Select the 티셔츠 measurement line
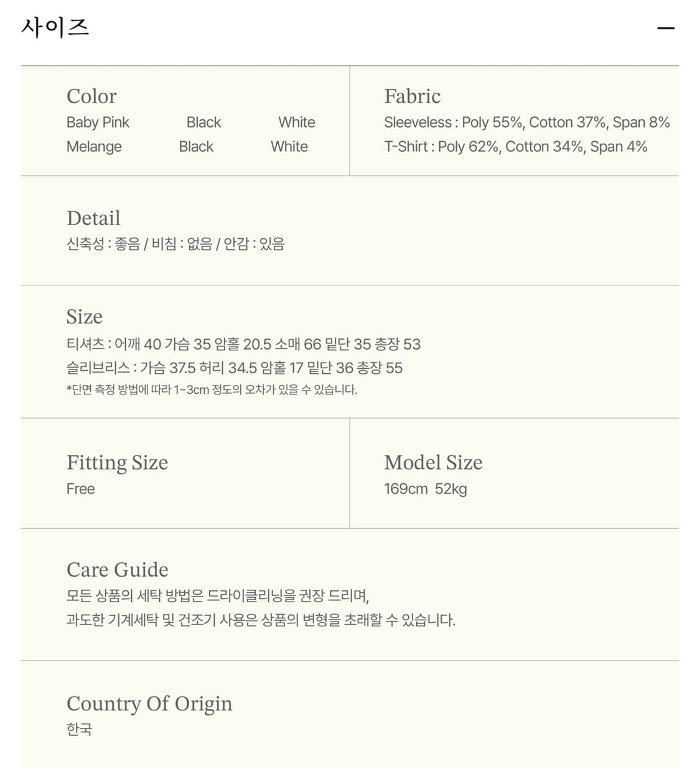This screenshot has height=767, width=700. click(243, 344)
